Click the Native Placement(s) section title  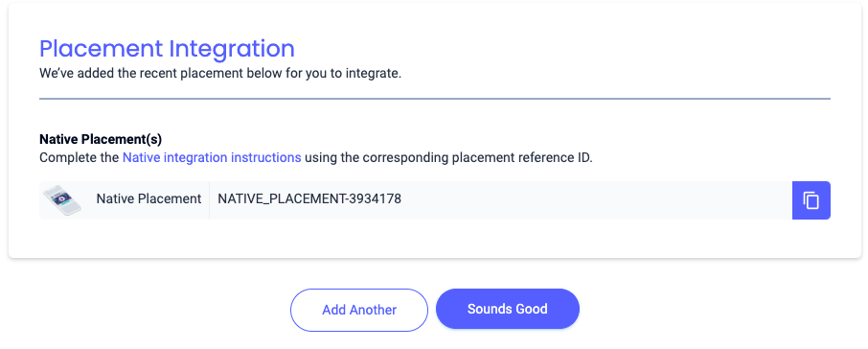click(x=101, y=139)
